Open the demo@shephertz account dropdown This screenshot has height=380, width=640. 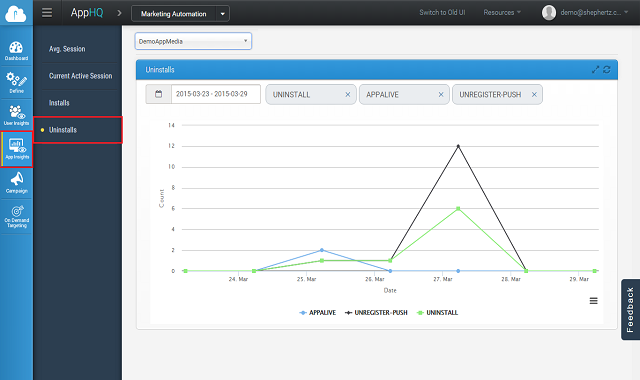594,13
